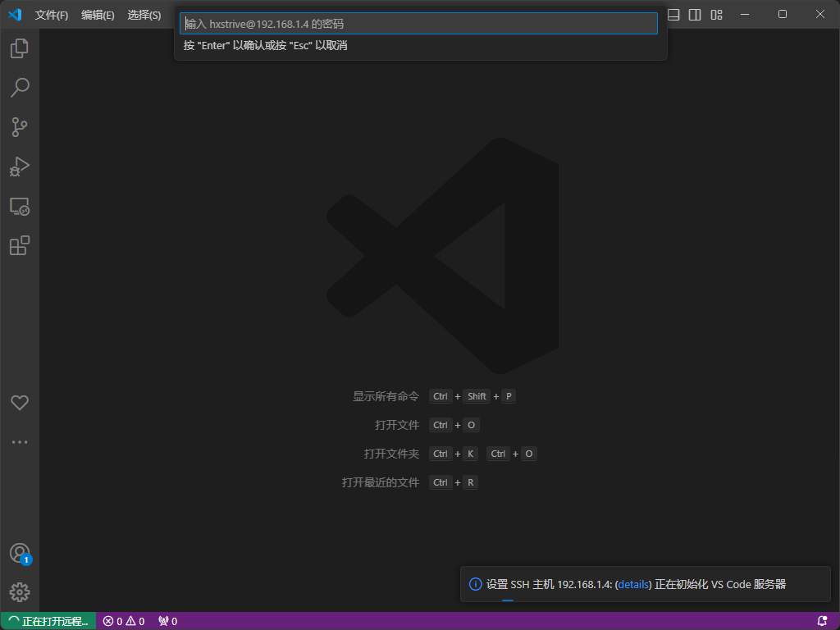Open the Run and Debug view

20,167
